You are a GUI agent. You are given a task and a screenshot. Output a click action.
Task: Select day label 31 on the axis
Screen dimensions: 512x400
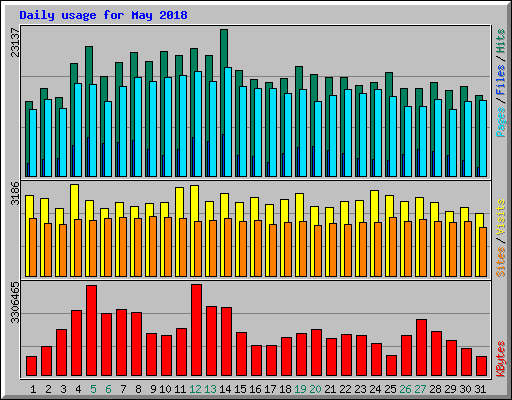click(480, 389)
